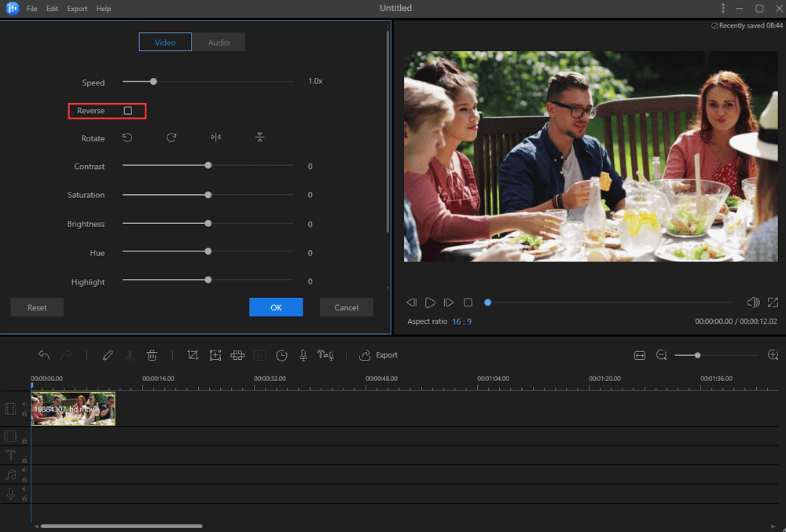Open the 16 : 9 aspect ratio selector
Screen dimensions: 786x532
[461, 321]
